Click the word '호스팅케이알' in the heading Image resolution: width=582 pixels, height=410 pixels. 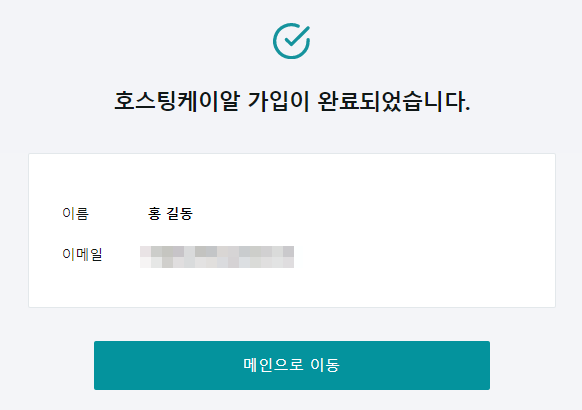[x=177, y=101]
